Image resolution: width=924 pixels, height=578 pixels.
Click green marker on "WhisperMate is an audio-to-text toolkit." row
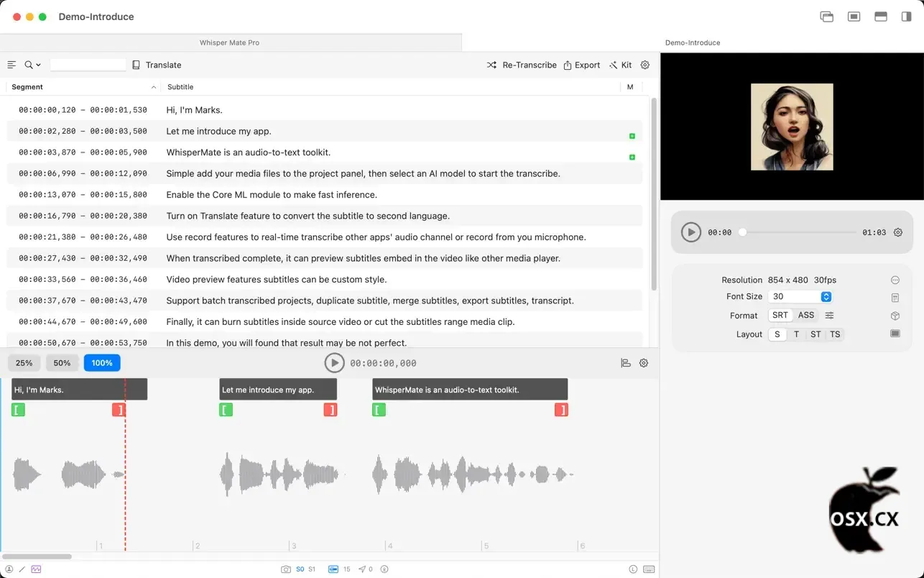(632, 157)
